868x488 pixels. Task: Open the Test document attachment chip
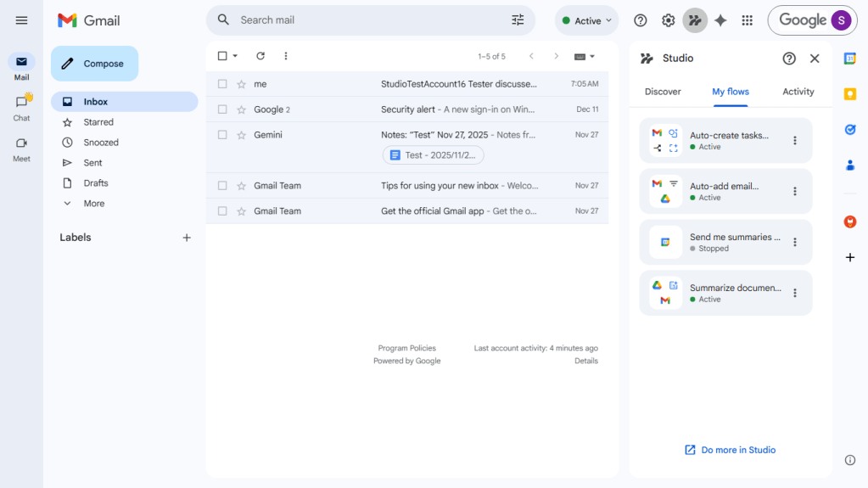(433, 155)
